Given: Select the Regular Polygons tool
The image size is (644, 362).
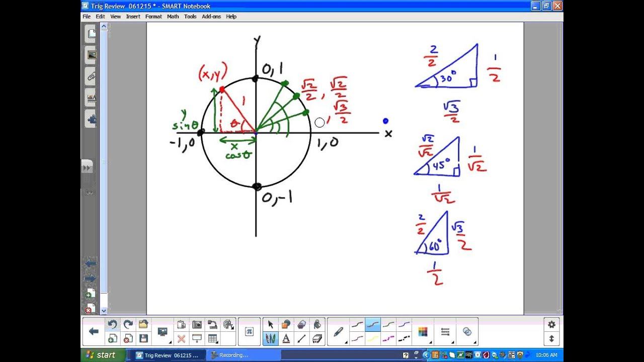Looking at the screenshot, I should [x=301, y=325].
